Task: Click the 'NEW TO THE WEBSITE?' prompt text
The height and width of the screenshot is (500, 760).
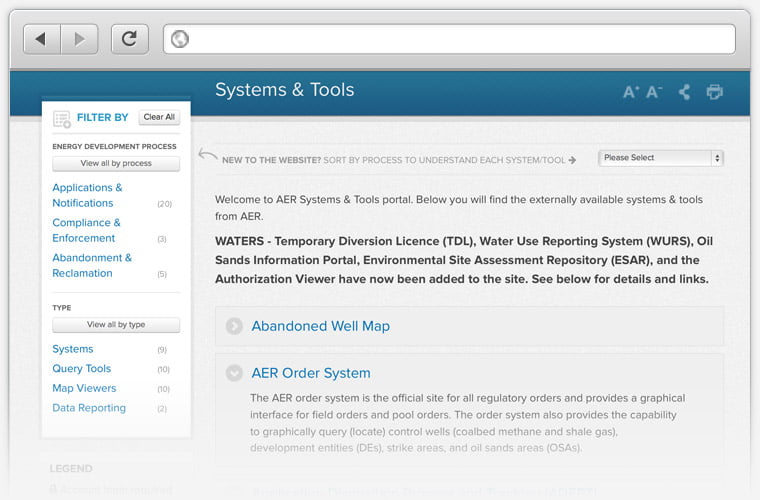Action: coord(271,160)
